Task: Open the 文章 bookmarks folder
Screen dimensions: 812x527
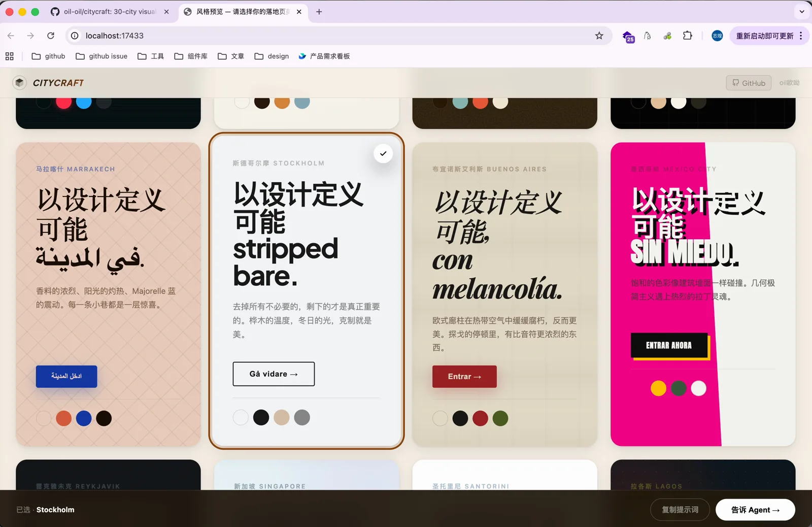Action: coord(231,56)
